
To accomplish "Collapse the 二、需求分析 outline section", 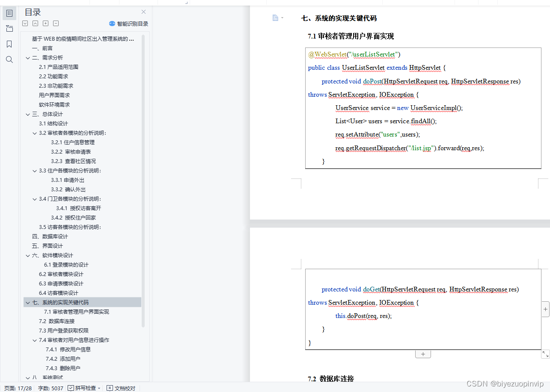I will (x=28, y=58).
